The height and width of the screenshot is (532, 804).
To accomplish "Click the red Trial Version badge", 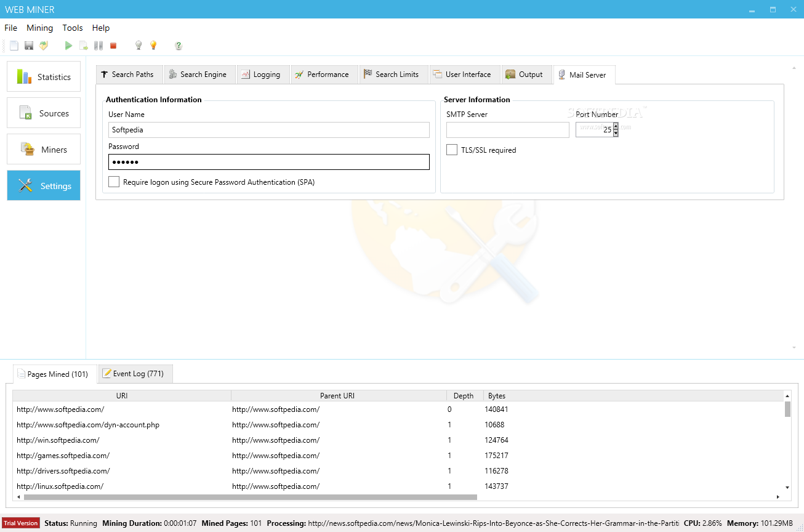I will [x=21, y=523].
